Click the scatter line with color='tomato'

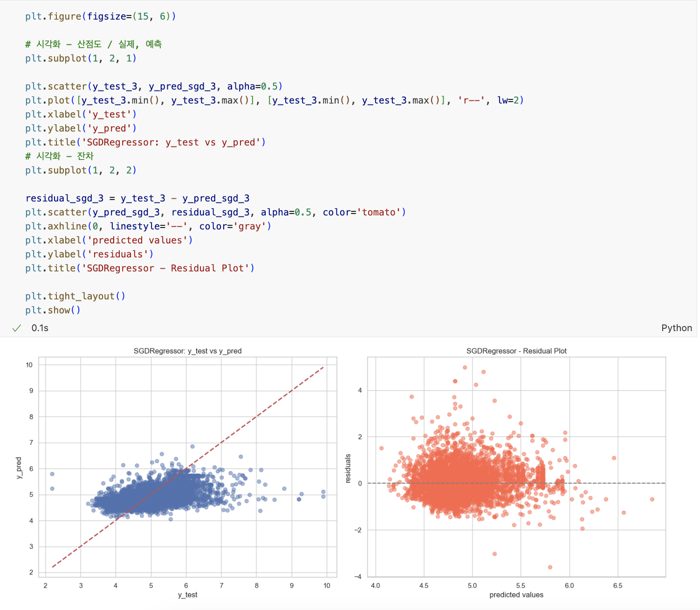tap(216, 212)
